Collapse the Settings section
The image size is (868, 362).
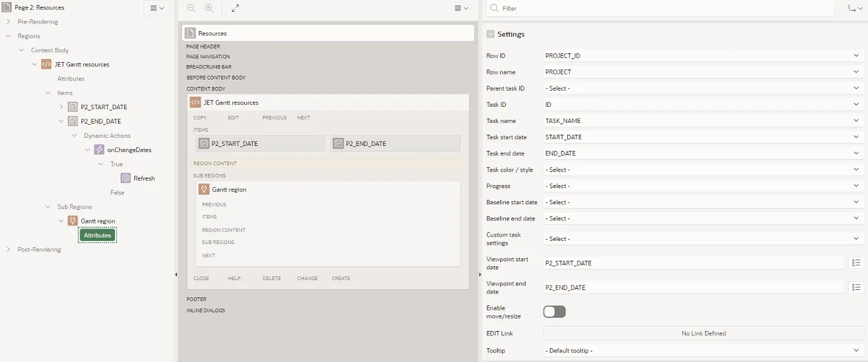tap(491, 34)
